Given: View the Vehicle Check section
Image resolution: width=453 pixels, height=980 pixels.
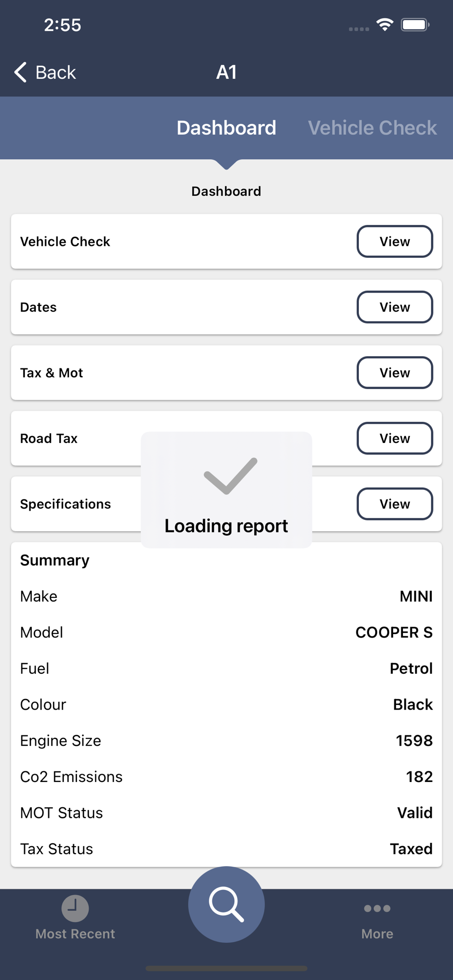Looking at the screenshot, I should tap(395, 242).
